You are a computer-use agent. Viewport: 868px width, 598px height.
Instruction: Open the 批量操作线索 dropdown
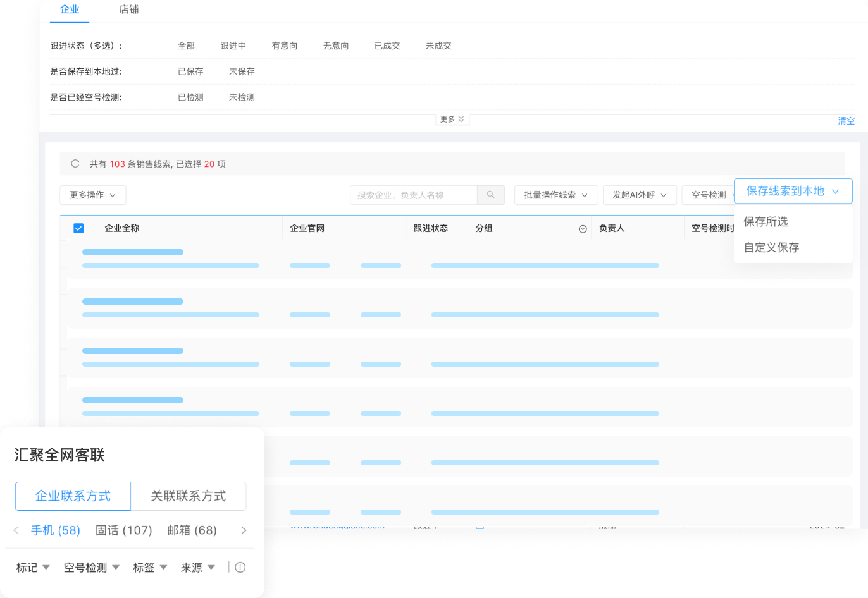(x=556, y=195)
